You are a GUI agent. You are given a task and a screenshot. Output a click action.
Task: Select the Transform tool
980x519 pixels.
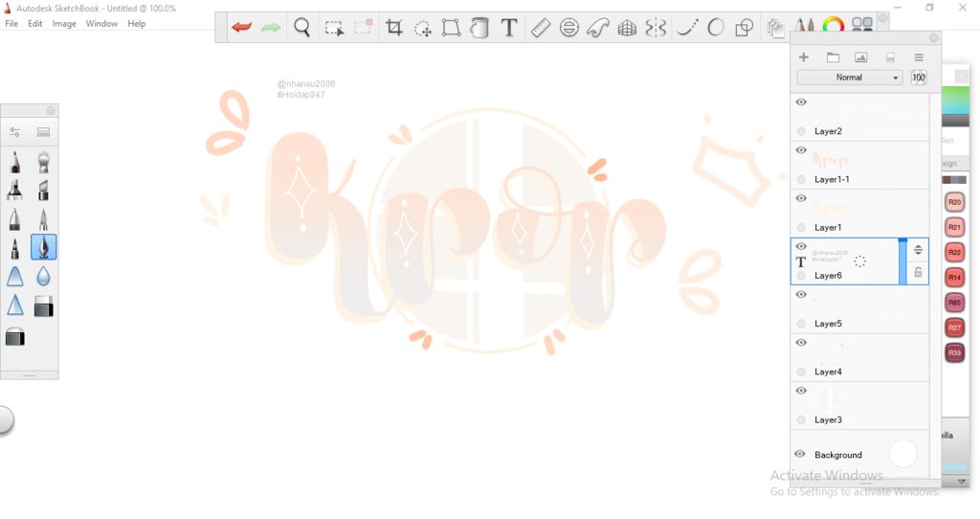click(451, 28)
